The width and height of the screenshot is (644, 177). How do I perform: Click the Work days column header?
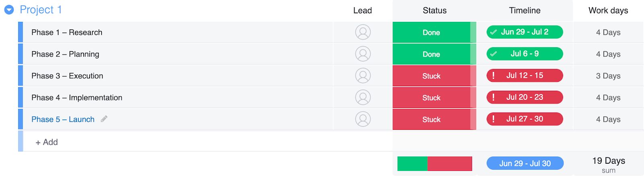pyautogui.click(x=608, y=10)
